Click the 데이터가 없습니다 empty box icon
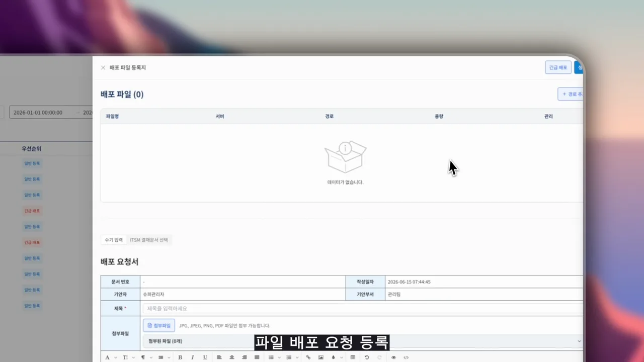The image size is (644, 362). [345, 157]
